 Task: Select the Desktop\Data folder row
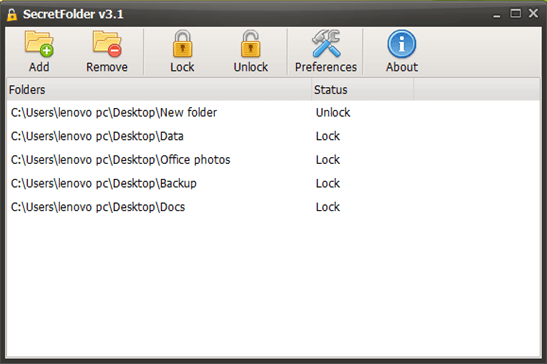coord(274,136)
